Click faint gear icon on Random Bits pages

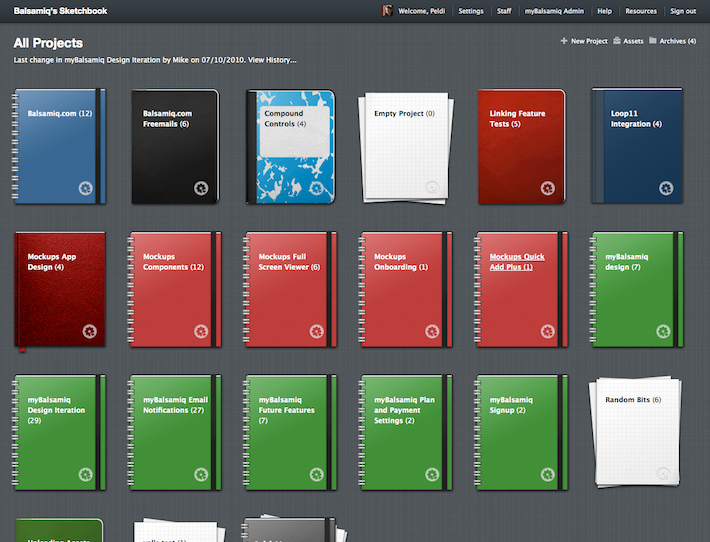tap(663, 475)
